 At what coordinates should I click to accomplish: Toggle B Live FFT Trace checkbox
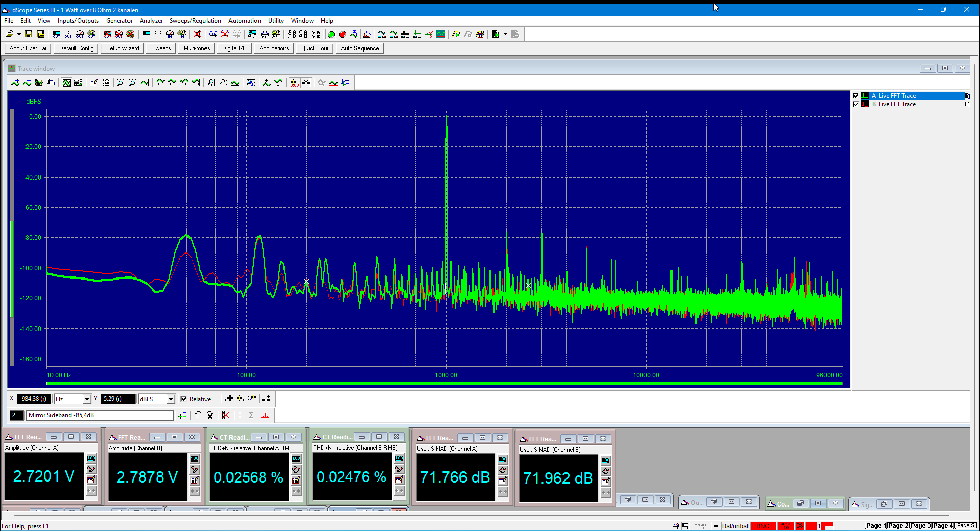pyautogui.click(x=856, y=104)
